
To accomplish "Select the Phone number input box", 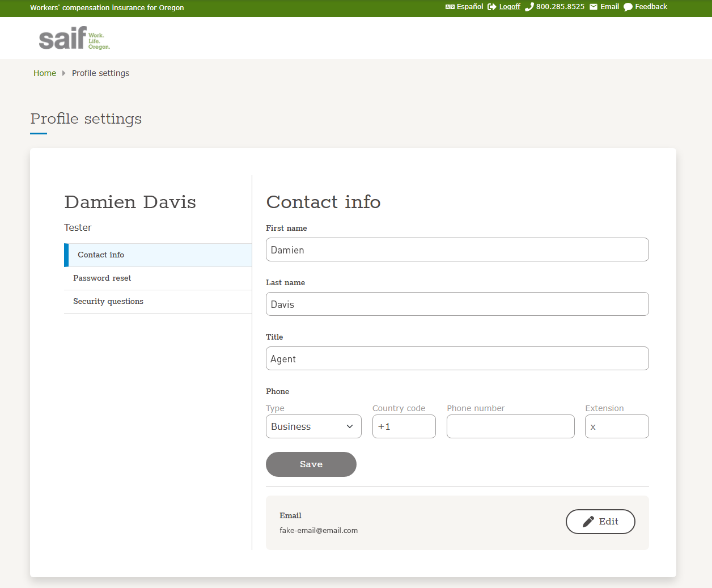I will pyautogui.click(x=510, y=426).
